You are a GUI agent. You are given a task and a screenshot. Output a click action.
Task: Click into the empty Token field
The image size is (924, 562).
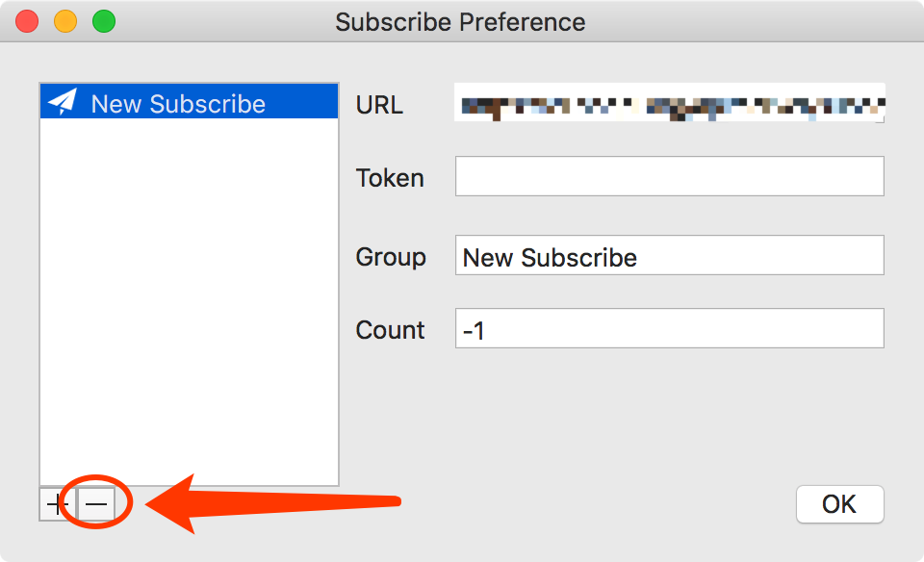click(x=670, y=176)
